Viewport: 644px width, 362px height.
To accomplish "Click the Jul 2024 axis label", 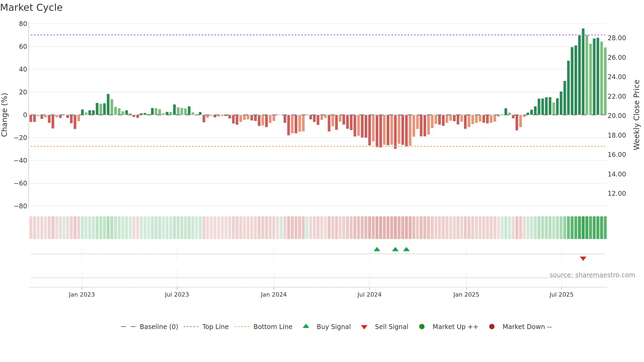I will pos(369,294).
